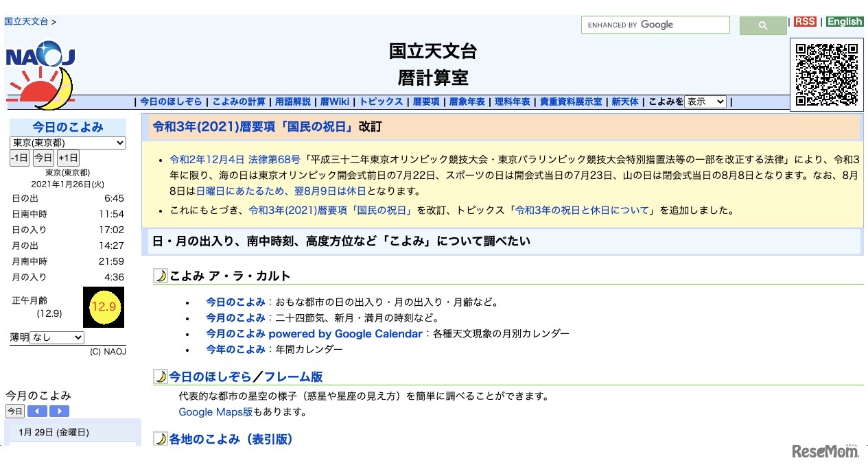Open the plain 今月のこよみ list link
Image resolution: width=868 pixels, height=467 pixels.
(235, 318)
